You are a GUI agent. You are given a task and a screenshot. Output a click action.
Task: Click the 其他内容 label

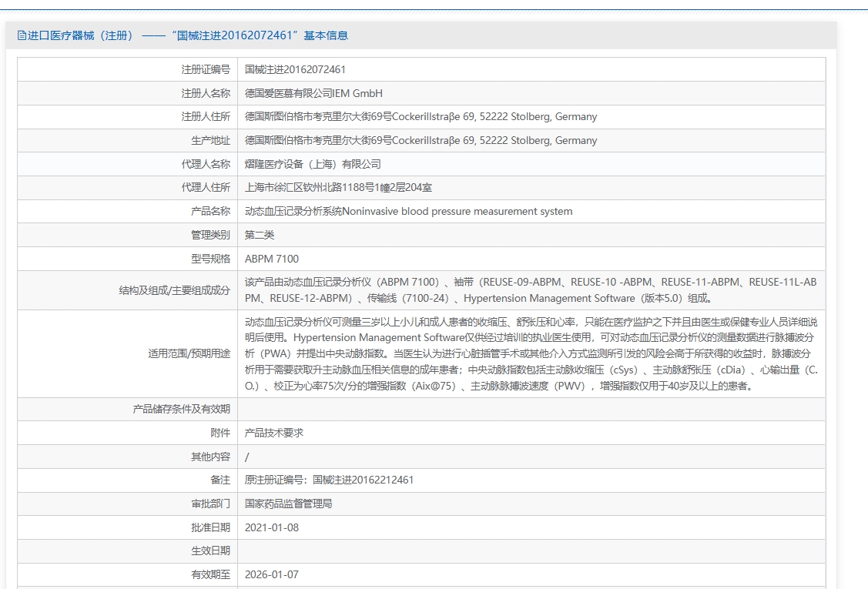pos(210,457)
